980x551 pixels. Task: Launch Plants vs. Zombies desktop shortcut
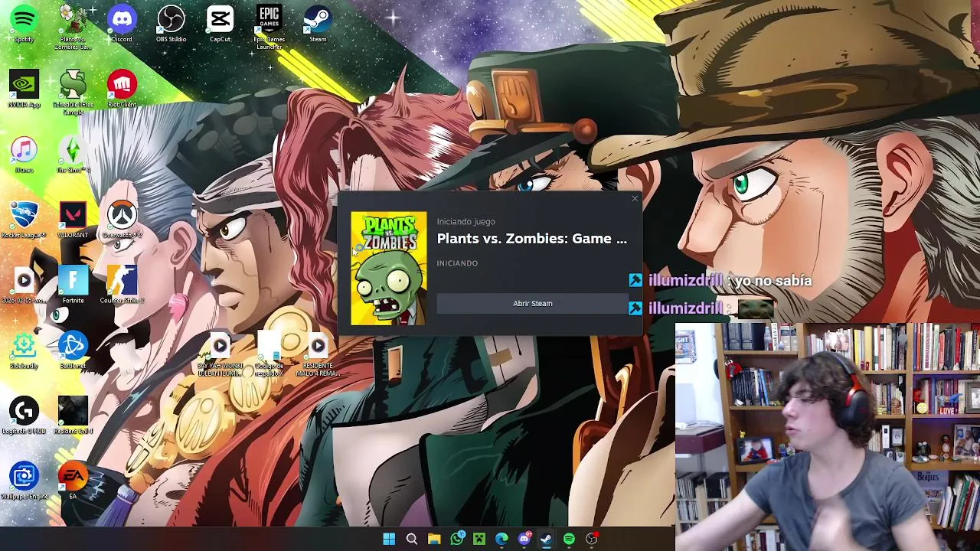(73, 28)
